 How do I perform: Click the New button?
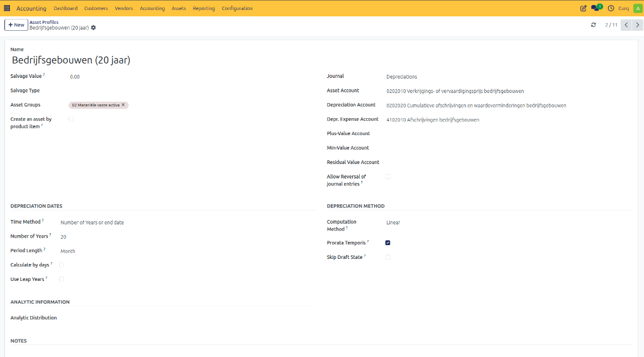click(16, 25)
